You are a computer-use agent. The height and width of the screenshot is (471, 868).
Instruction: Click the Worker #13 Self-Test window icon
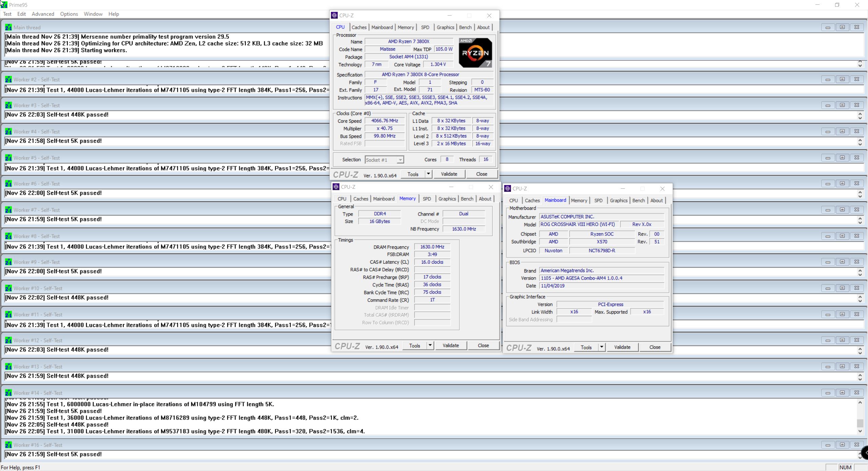(8, 367)
